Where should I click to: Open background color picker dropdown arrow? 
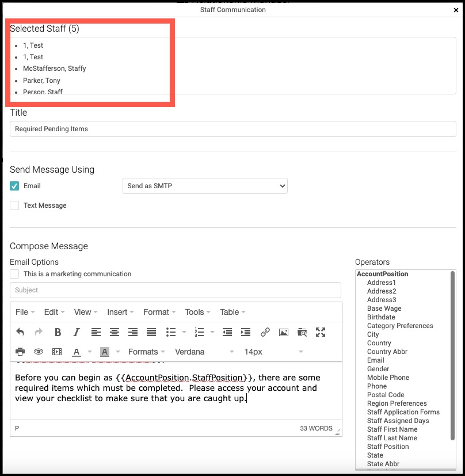[118, 352]
